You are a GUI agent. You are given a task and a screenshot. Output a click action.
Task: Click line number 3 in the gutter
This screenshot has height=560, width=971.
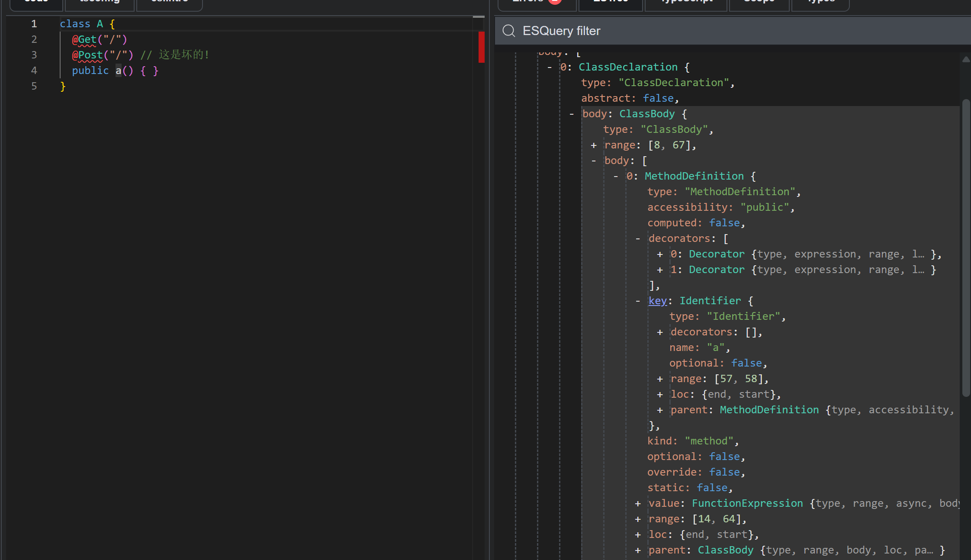(34, 55)
